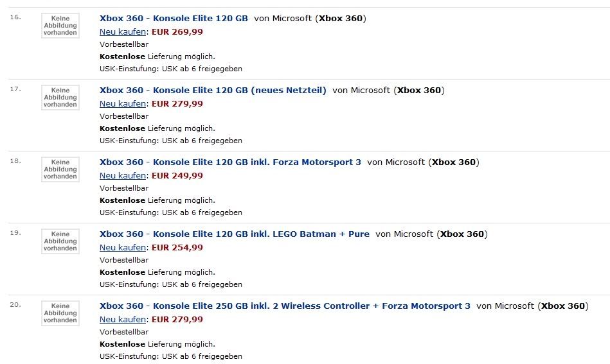Click bold 'Xbox 360' platform label on item 18
The height and width of the screenshot is (364, 610).
click(454, 162)
